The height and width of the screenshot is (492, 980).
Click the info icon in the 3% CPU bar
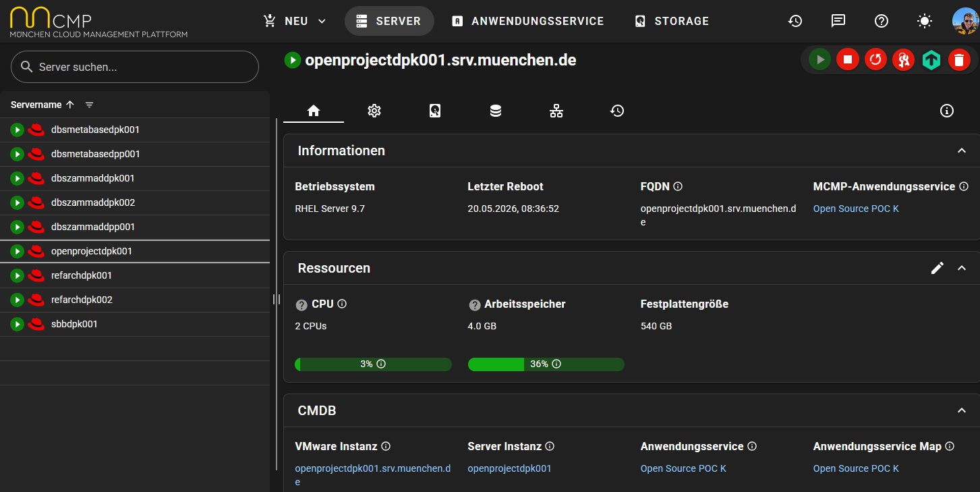(381, 364)
